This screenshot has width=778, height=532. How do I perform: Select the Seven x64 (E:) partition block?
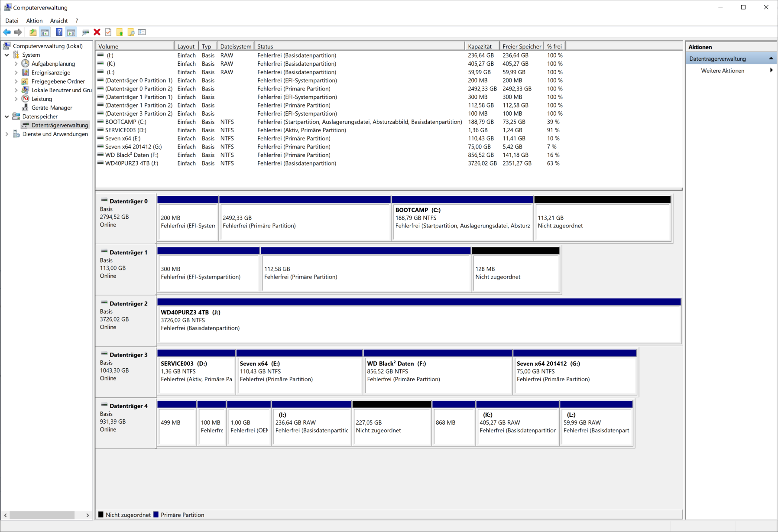pyautogui.click(x=300, y=372)
